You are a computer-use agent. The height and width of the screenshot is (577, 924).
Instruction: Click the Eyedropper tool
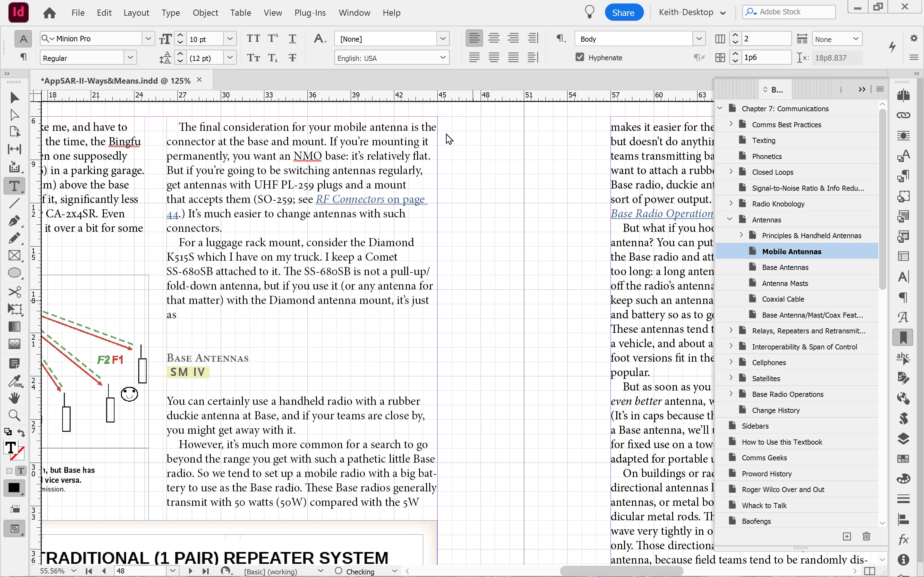pos(14,381)
